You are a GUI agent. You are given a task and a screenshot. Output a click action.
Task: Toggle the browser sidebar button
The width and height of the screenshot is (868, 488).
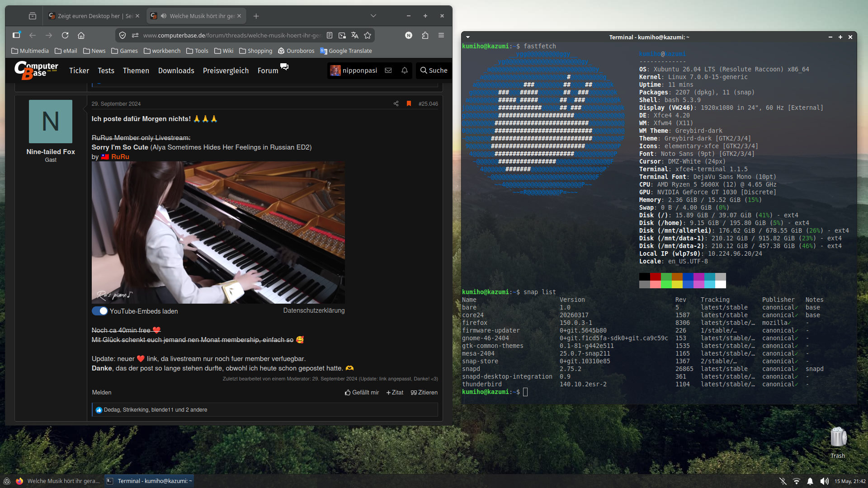(16, 35)
